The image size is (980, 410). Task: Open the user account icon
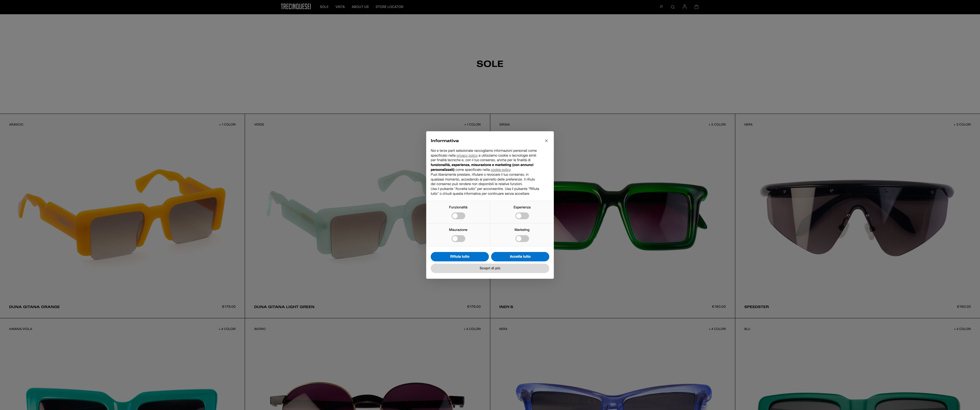tap(684, 6)
